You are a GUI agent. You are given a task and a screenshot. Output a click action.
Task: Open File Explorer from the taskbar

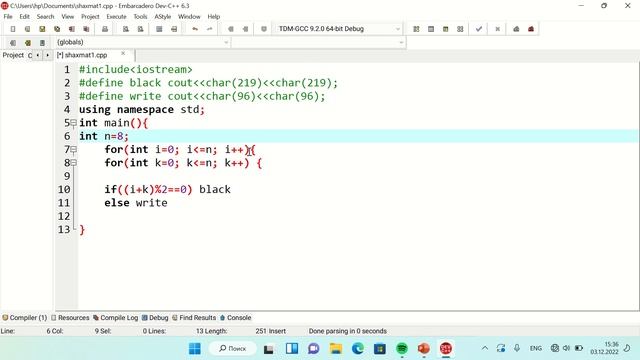(336, 349)
